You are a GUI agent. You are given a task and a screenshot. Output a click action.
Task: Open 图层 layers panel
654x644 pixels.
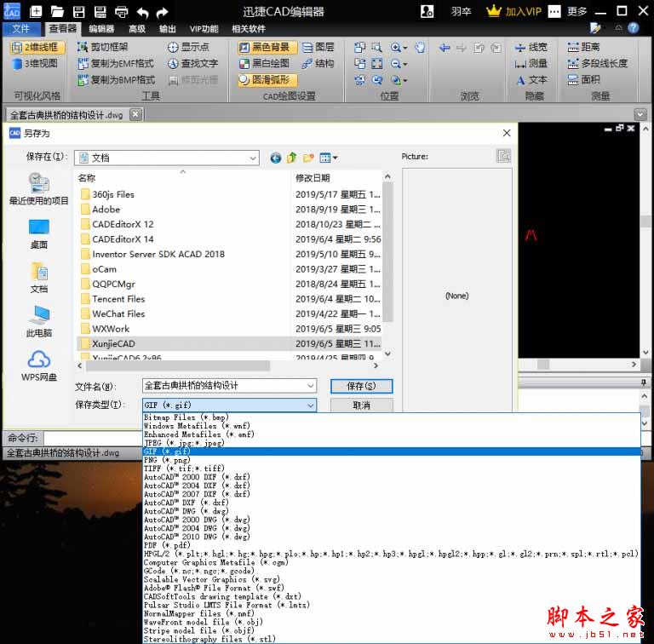click(318, 47)
